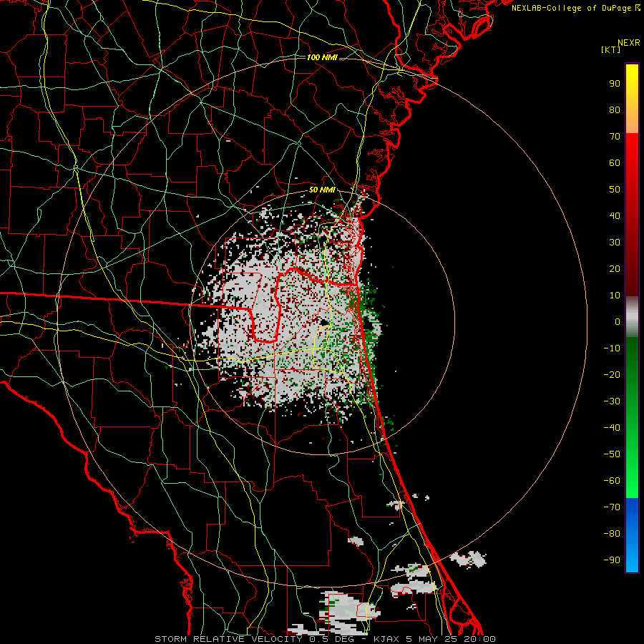Click the -10 value on the velocity scale
The height and width of the screenshot is (644, 644).
pos(612,348)
